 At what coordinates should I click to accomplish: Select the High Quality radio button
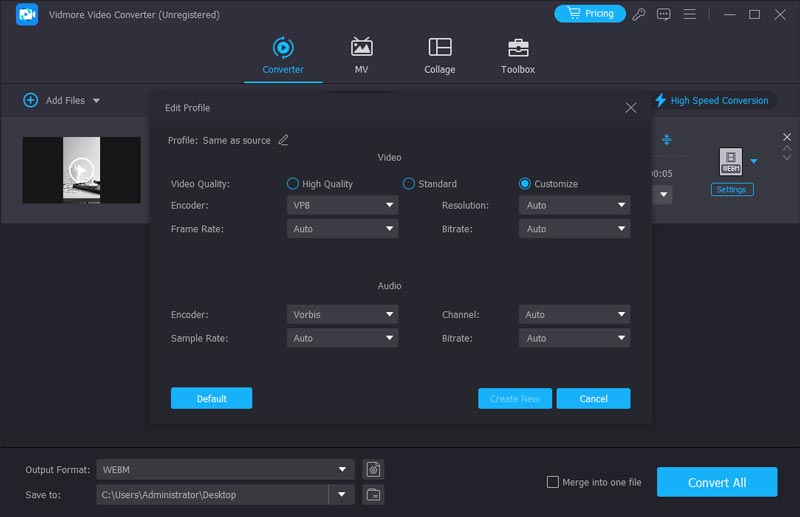coord(293,184)
